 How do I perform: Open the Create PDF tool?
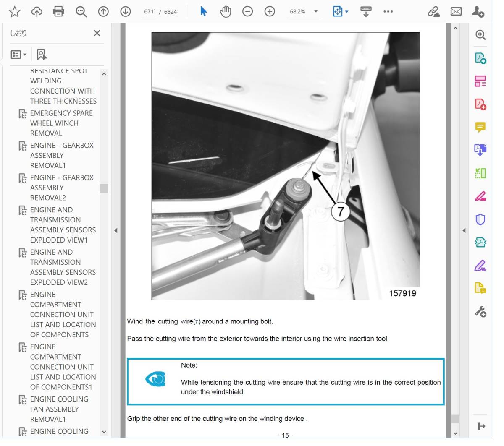point(480,104)
